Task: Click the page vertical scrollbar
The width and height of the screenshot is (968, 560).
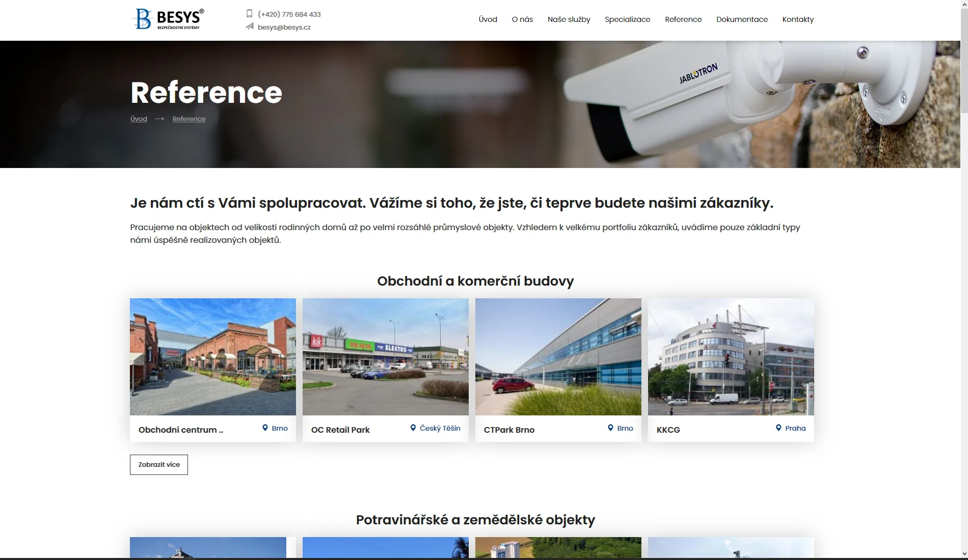Action: click(x=964, y=280)
